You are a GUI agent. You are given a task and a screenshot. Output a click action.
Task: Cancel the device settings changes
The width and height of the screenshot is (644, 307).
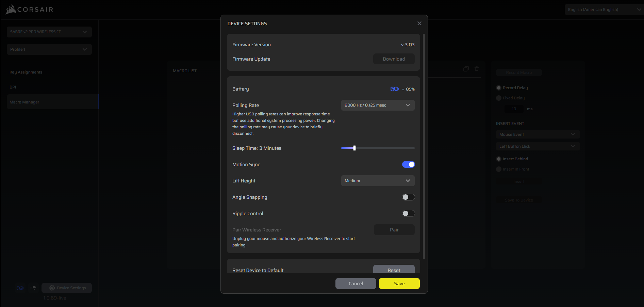(x=356, y=284)
